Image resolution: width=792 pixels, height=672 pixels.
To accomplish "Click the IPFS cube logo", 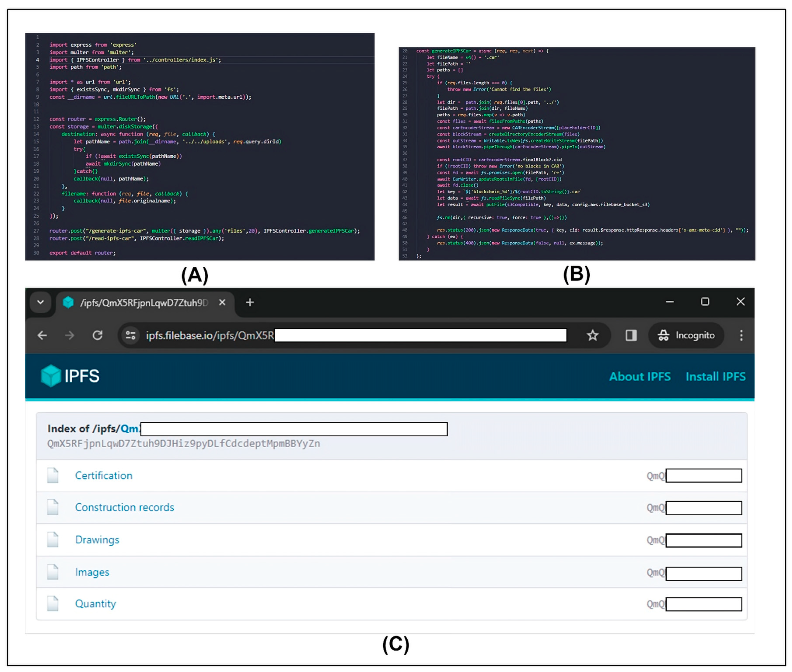I will point(51,376).
